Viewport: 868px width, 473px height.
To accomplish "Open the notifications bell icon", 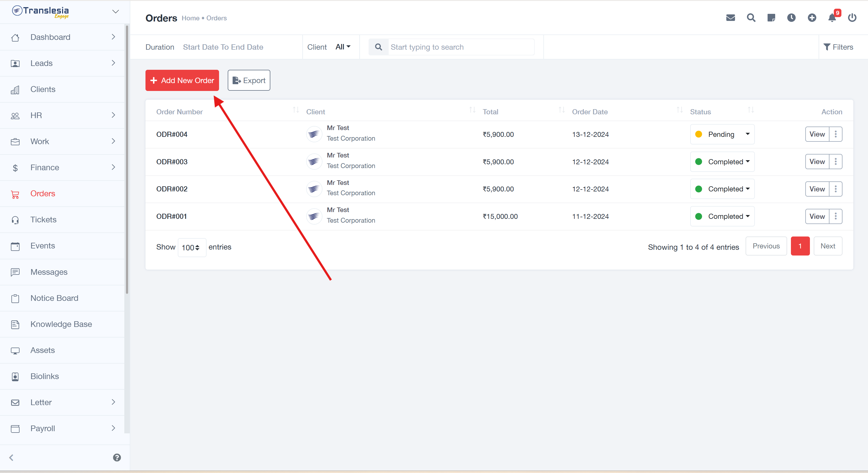I will click(832, 18).
